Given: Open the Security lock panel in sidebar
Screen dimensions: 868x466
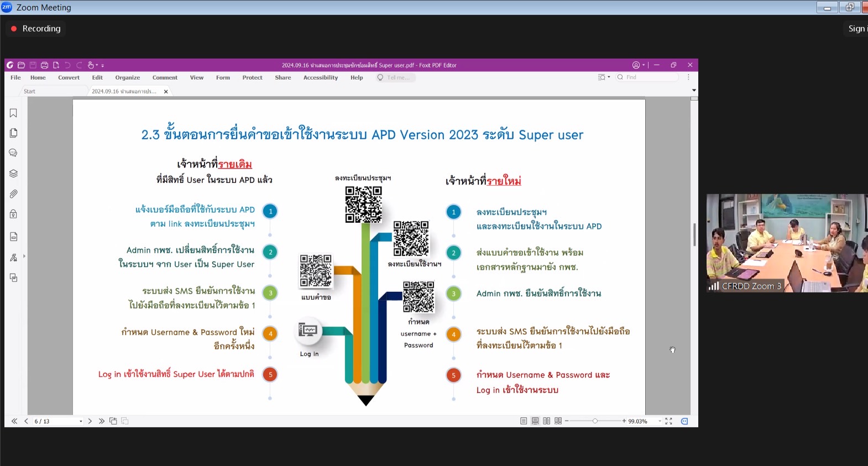Looking at the screenshot, I should click(13, 214).
